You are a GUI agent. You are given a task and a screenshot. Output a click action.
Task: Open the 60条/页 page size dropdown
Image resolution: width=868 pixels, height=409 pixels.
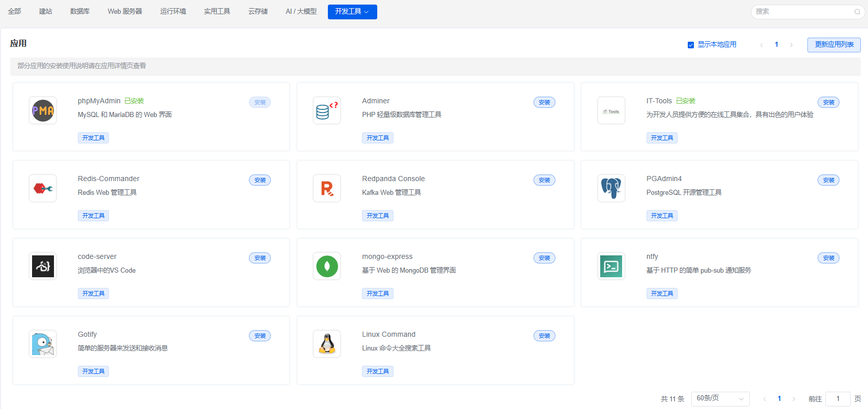(720, 398)
